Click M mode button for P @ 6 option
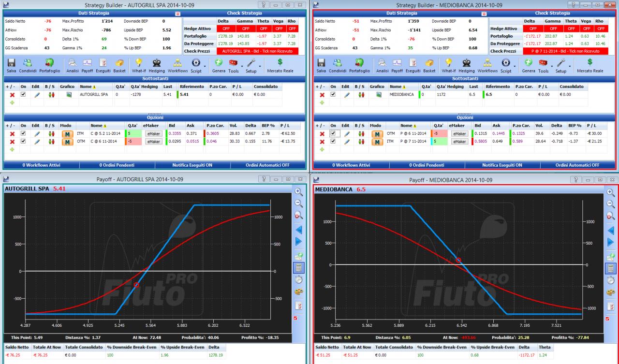This screenshot has width=619, height=364. (377, 134)
